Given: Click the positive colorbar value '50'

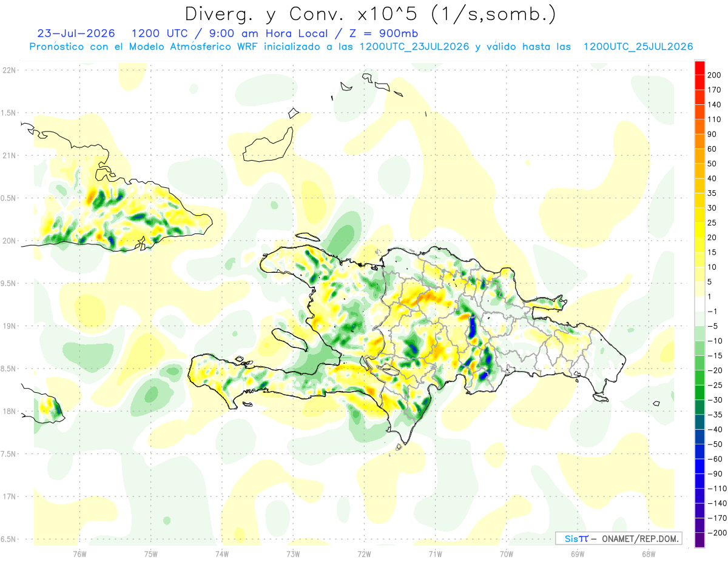Looking at the screenshot, I should pos(712,164).
